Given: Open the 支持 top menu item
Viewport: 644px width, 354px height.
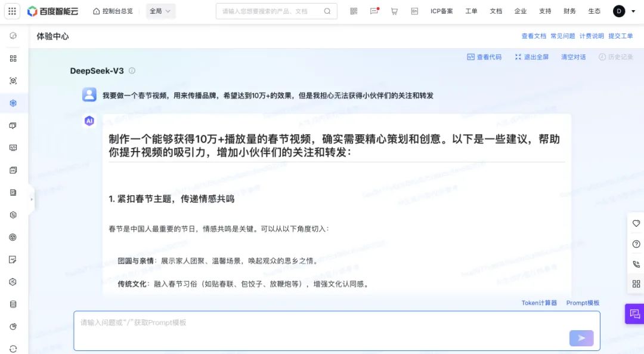Looking at the screenshot, I should 545,11.
